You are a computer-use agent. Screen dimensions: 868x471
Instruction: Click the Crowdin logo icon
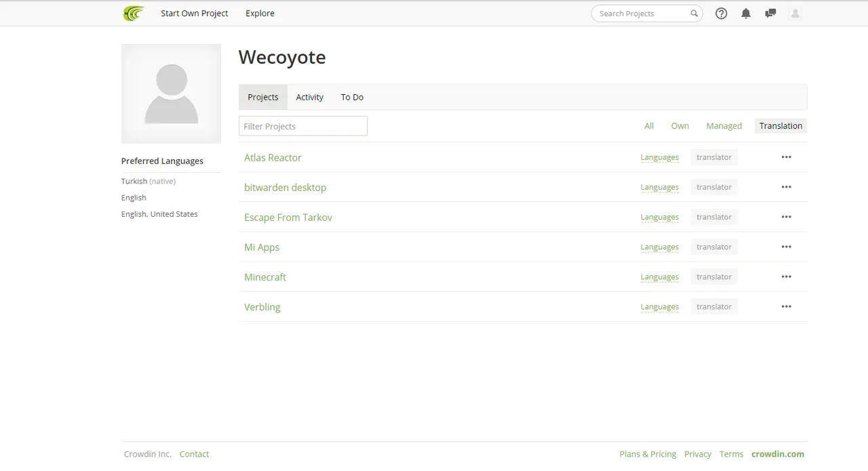click(134, 13)
